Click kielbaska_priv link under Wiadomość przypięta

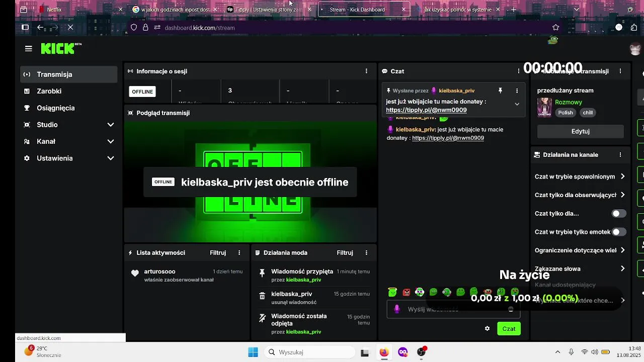click(303, 280)
